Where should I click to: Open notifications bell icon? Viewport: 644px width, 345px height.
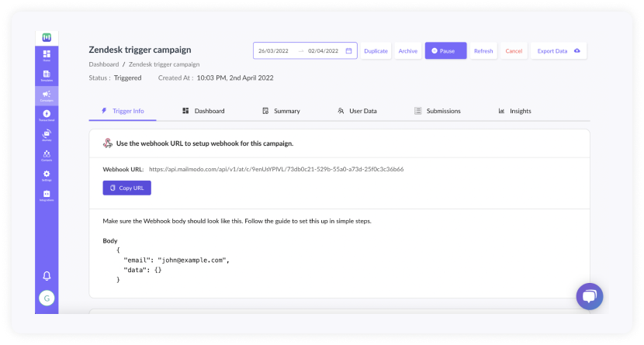[47, 276]
